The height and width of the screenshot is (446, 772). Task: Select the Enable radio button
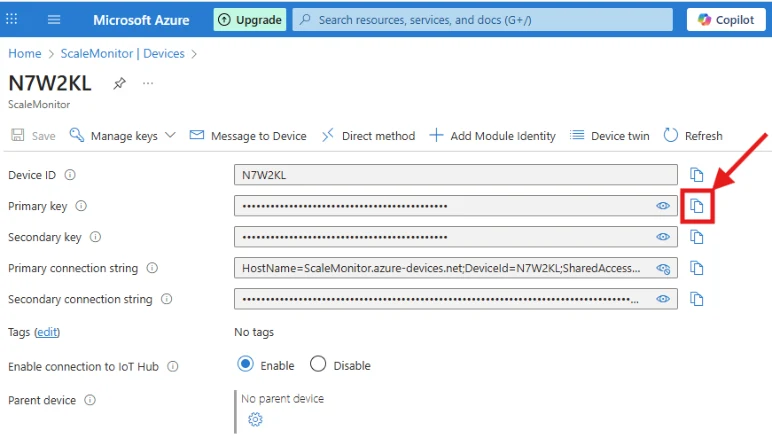tap(245, 364)
